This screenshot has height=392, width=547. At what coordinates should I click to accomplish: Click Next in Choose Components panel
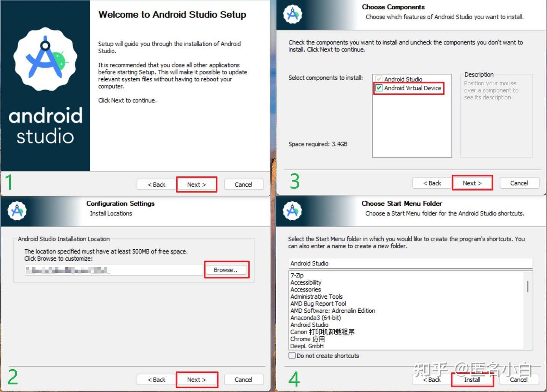tap(472, 183)
